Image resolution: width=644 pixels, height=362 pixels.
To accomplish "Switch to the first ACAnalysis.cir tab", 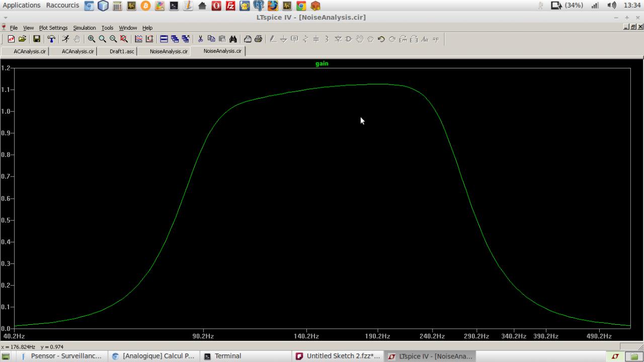I will (x=29, y=51).
